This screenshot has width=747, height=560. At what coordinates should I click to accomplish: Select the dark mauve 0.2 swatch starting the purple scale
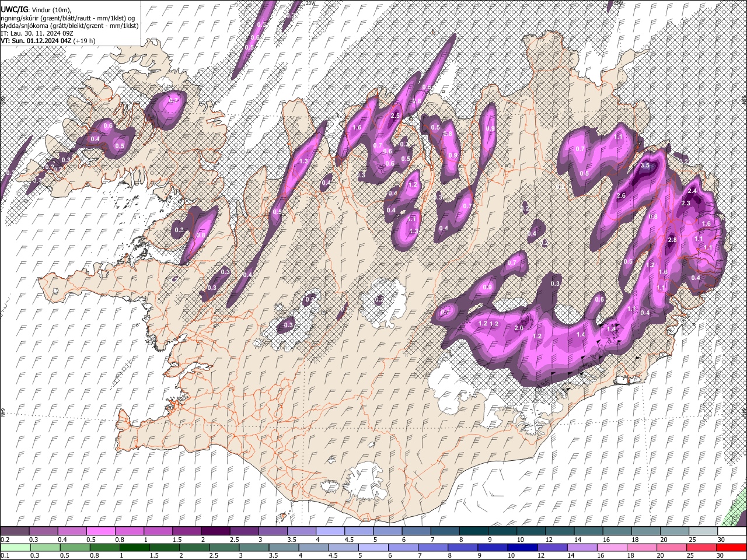click(15, 531)
